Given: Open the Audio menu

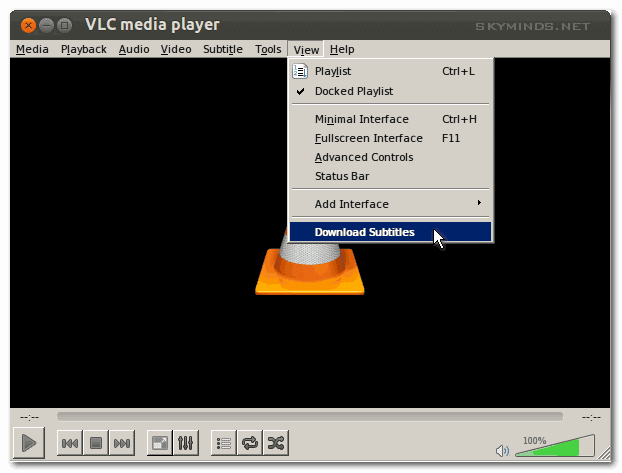Looking at the screenshot, I should coord(134,49).
